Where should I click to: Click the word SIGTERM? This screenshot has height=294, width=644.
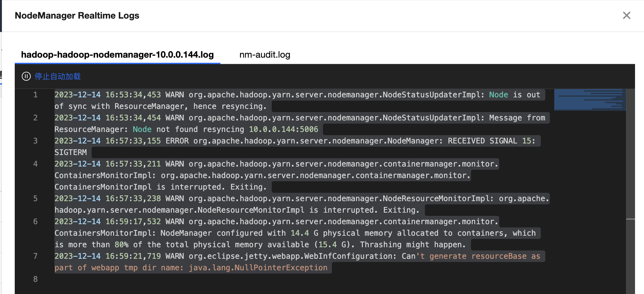(x=70, y=152)
